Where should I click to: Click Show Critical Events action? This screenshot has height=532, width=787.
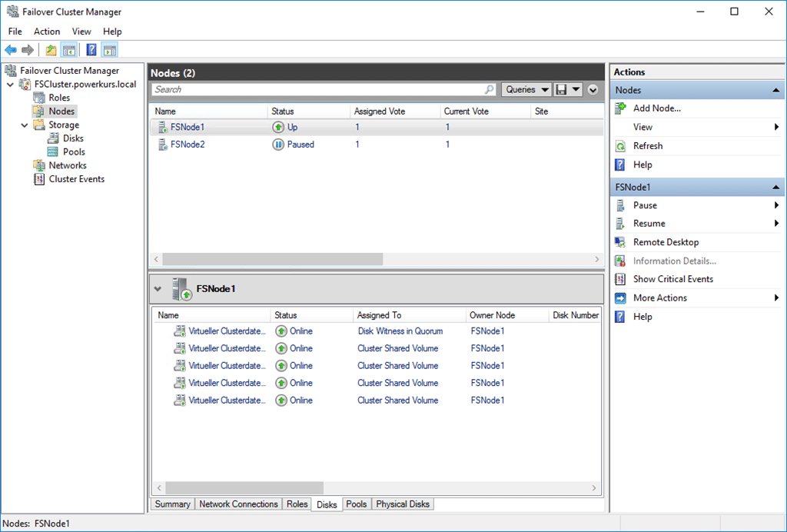coord(673,279)
